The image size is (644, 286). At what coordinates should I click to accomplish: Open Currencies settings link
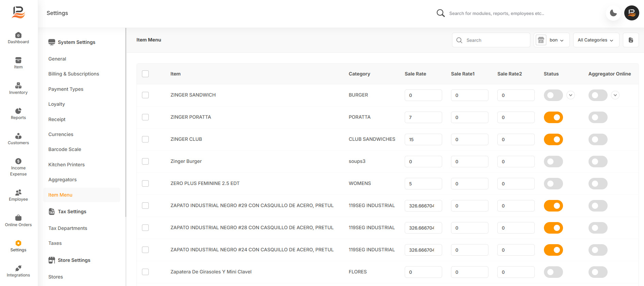61,134
